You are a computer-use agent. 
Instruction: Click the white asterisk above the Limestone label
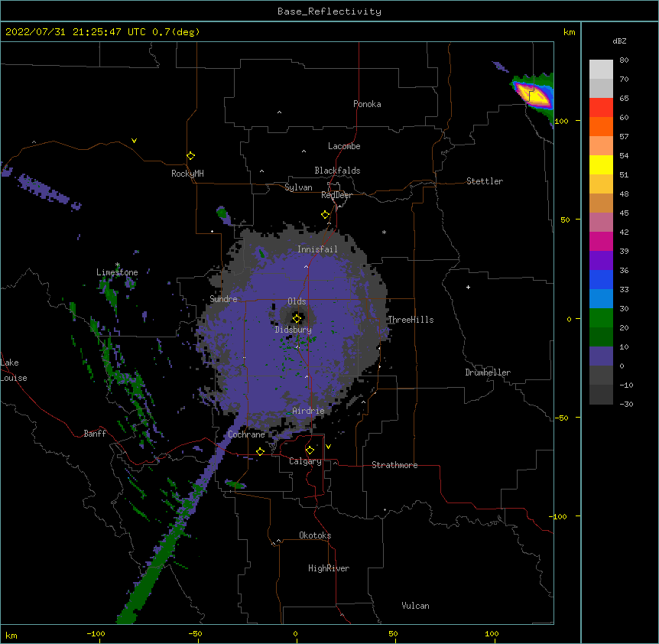[118, 265]
